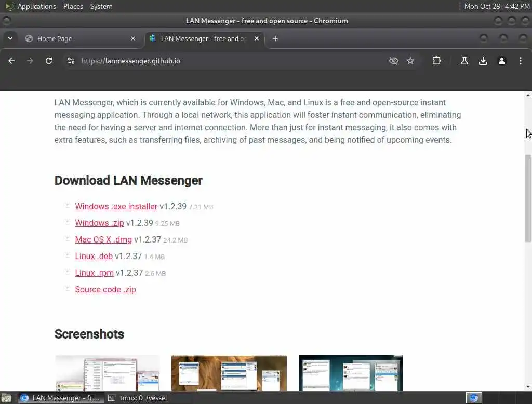Image resolution: width=532 pixels, height=404 pixels.
Task: Select the LAN Messenger tab
Action: [204, 38]
